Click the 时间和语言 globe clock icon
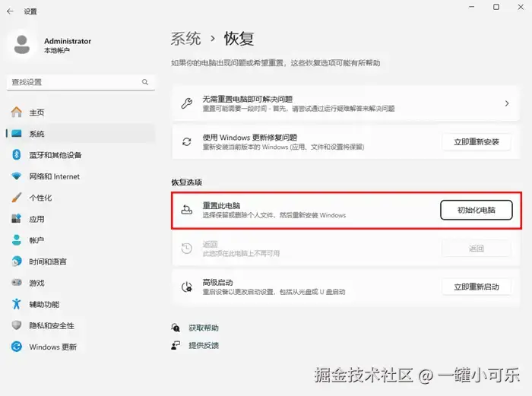Screen dimensions: 532x396 pyautogui.click(x=16, y=261)
